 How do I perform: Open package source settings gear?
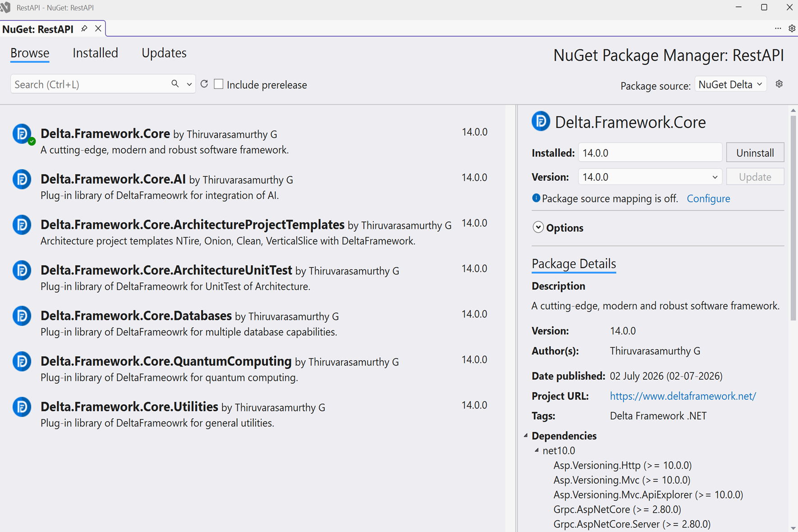point(779,84)
